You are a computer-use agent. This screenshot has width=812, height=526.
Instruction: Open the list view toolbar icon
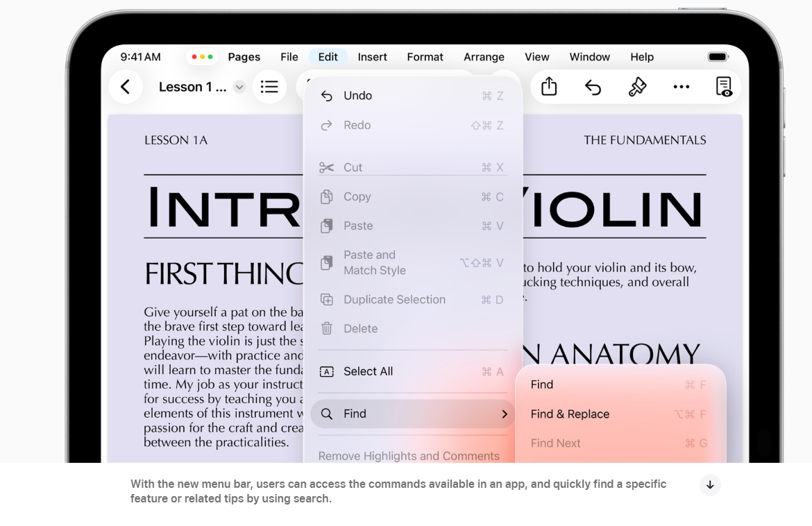pos(269,87)
